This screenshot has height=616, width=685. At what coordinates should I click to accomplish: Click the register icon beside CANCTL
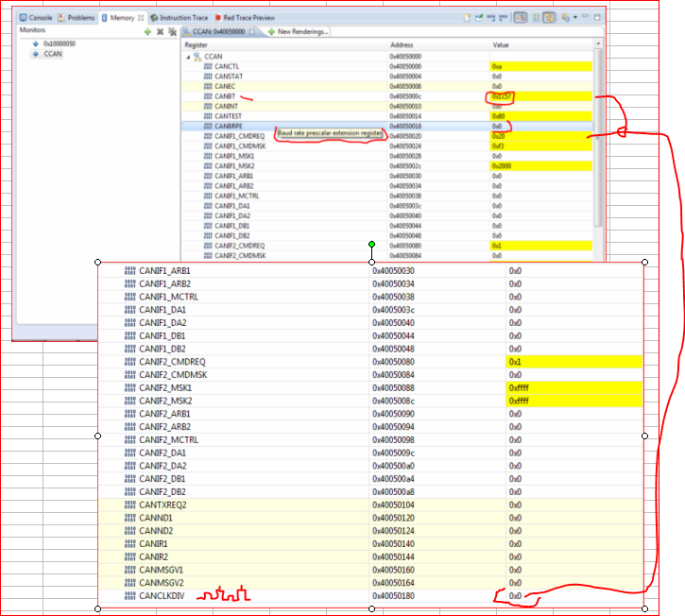click(208, 66)
